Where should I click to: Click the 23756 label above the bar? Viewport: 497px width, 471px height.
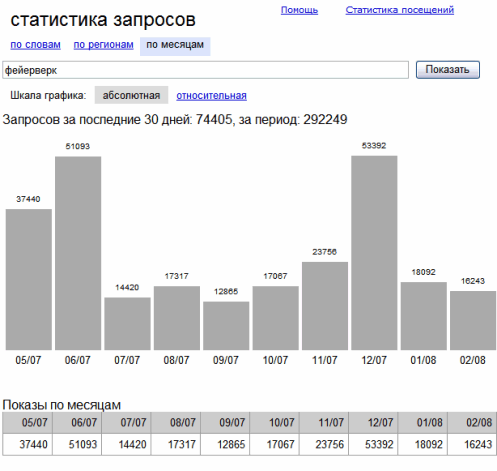tap(325, 252)
